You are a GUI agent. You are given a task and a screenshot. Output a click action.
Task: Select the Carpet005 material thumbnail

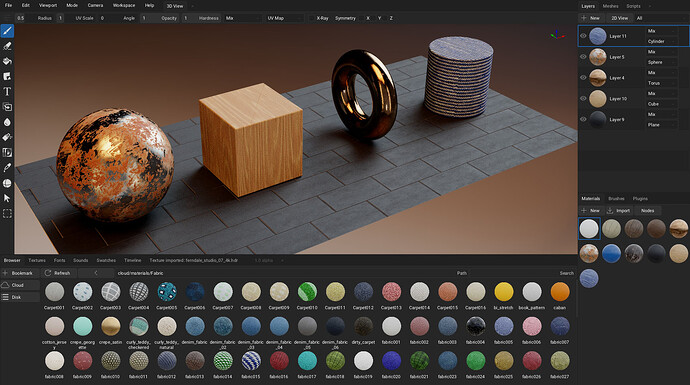167,292
